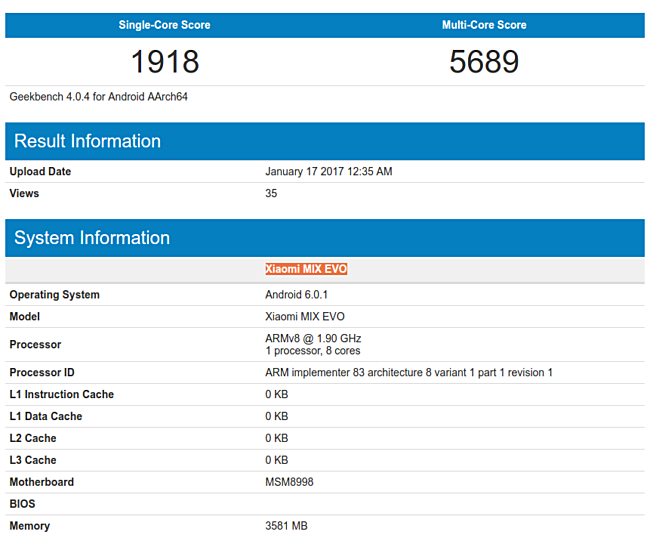Select the System Information section header

pos(92,238)
